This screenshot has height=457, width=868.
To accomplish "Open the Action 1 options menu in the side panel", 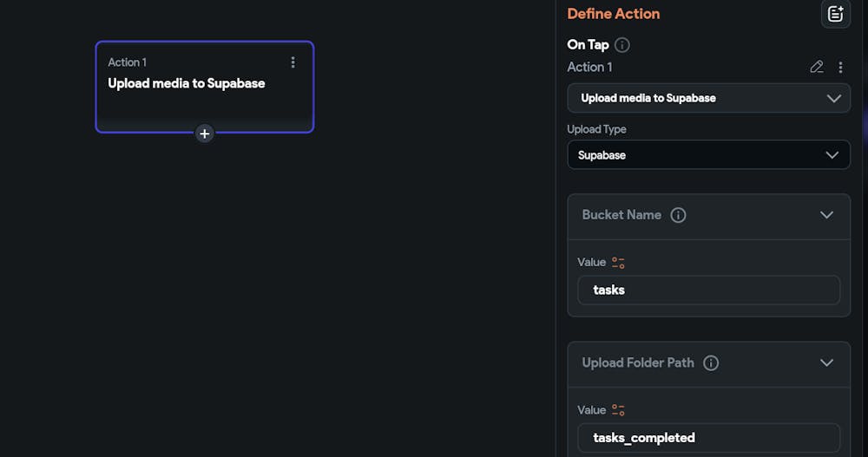I will pos(840,67).
